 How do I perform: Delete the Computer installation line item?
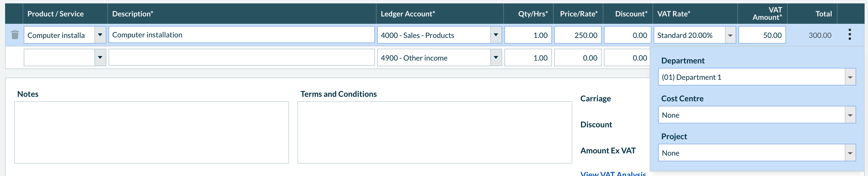point(15,35)
